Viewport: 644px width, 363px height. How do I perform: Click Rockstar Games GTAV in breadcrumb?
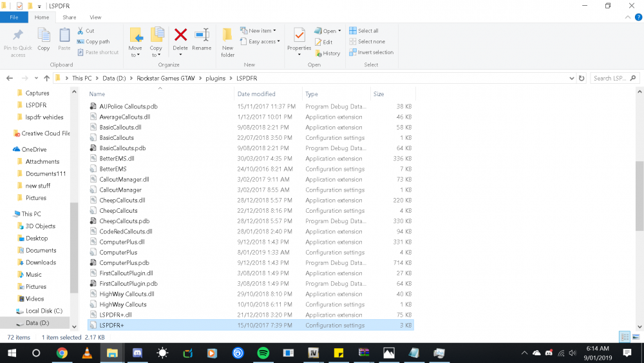(x=166, y=78)
